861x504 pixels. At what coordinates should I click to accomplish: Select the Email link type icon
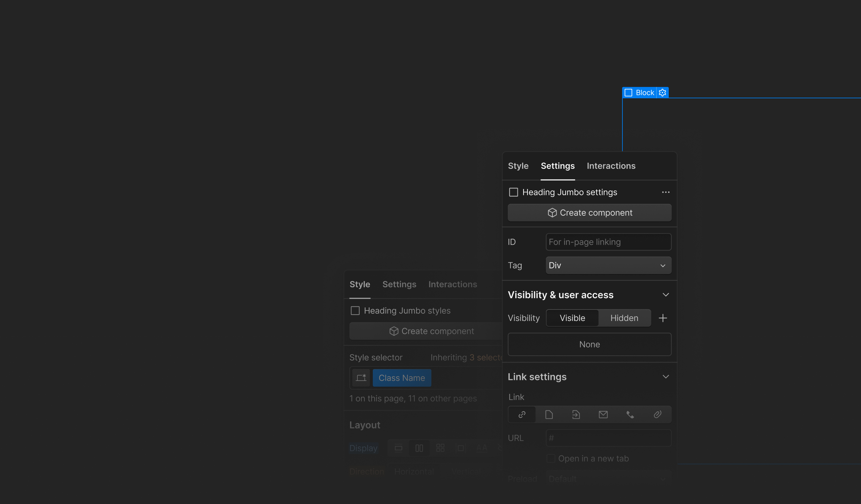pos(603,415)
